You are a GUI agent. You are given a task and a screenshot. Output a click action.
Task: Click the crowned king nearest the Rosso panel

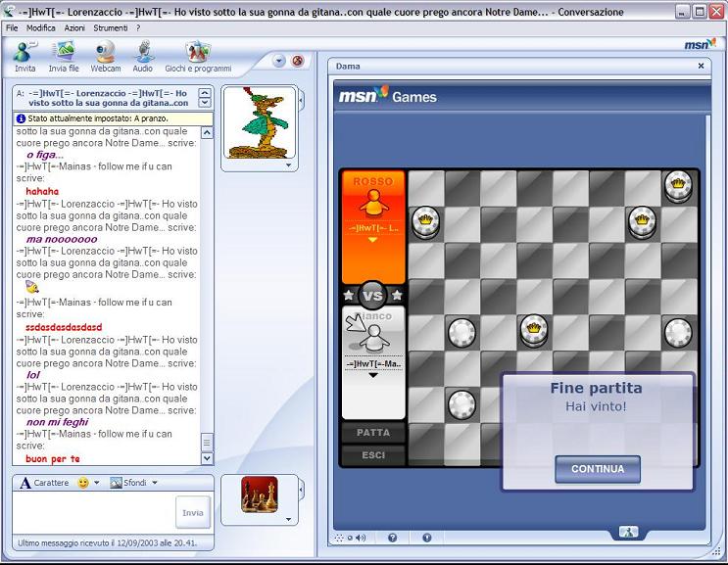[425, 222]
